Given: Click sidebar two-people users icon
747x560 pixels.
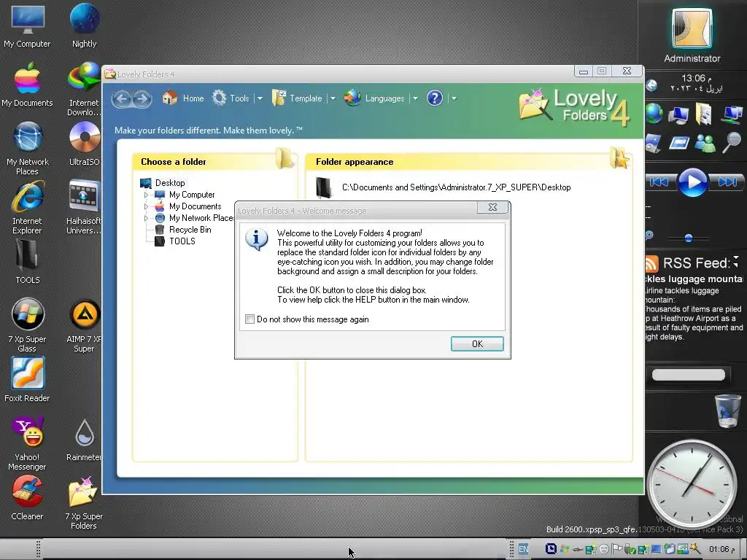Looking at the screenshot, I should pos(705,144).
